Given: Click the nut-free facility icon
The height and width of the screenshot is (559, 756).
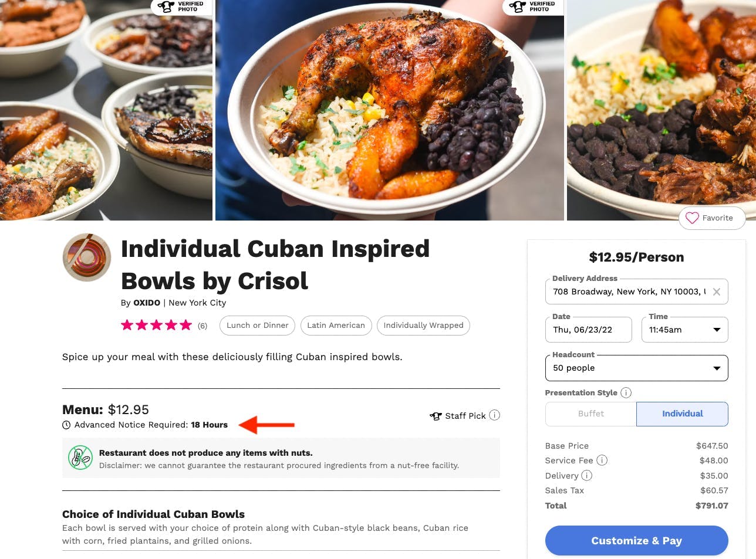Looking at the screenshot, I should click(80, 458).
